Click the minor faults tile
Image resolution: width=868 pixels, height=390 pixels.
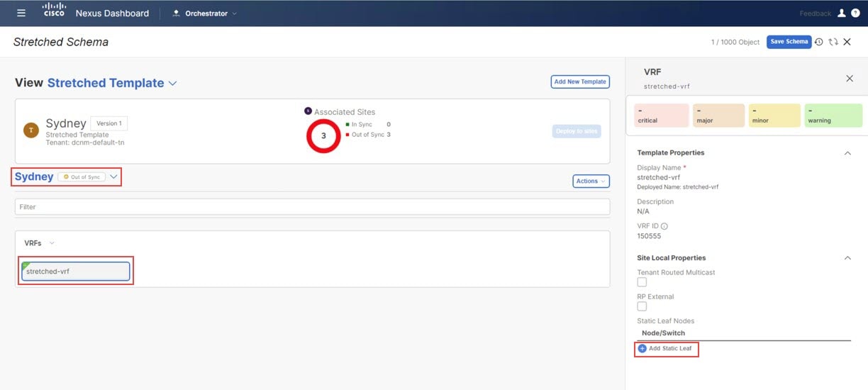tap(774, 116)
